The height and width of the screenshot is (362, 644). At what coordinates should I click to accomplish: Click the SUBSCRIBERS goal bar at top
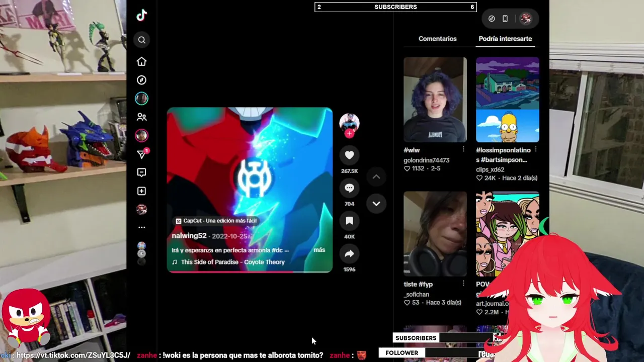[x=395, y=7]
